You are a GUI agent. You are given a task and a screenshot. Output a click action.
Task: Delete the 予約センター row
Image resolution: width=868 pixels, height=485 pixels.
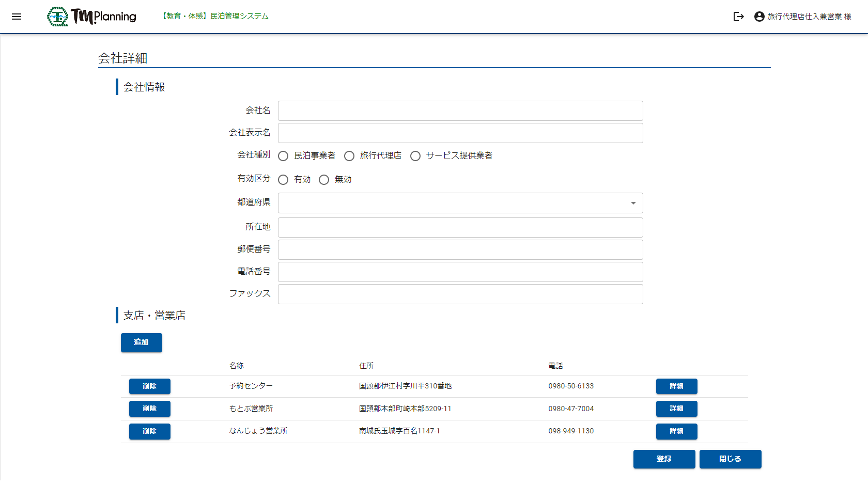coord(149,386)
